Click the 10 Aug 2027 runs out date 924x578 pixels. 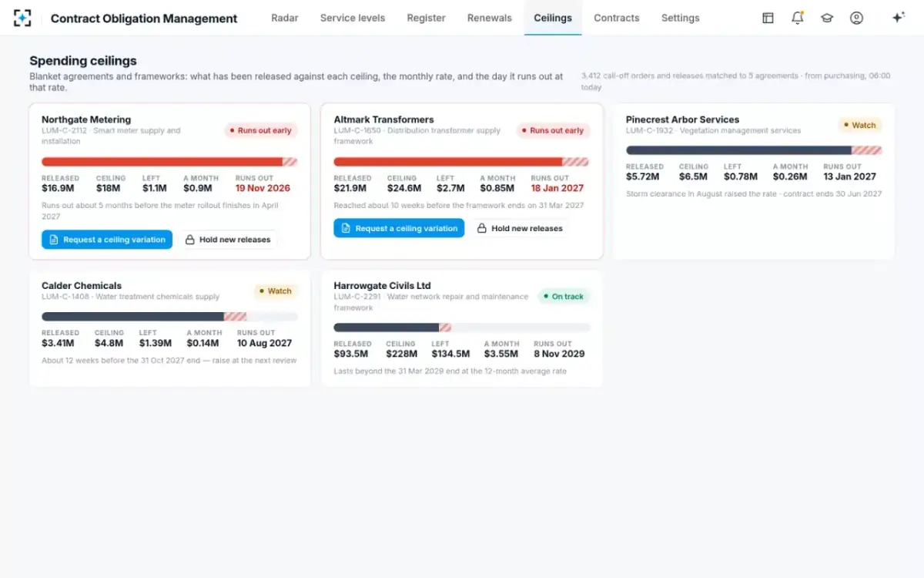tap(264, 343)
